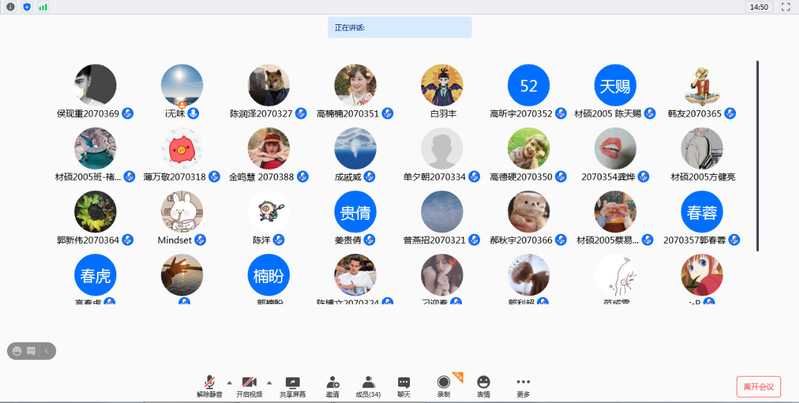799x403 pixels.
Task: Start recording with 录制 icon
Action: [x=443, y=384]
